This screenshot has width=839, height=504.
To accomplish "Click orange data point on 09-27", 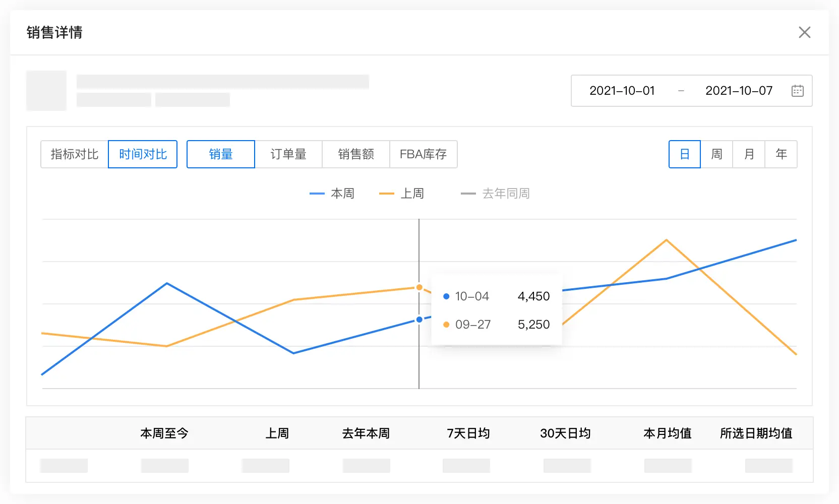I will (x=419, y=287).
